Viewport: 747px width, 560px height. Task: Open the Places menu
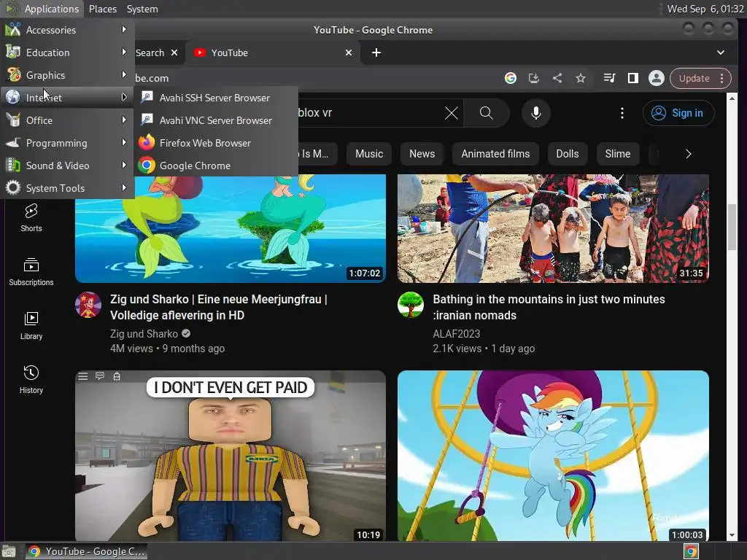pyautogui.click(x=102, y=9)
